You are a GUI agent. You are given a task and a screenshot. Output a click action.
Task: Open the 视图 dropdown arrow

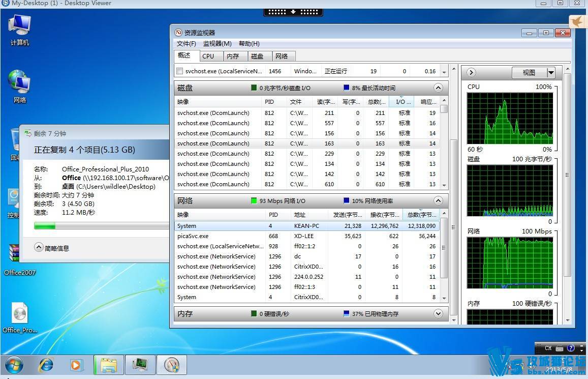click(551, 73)
